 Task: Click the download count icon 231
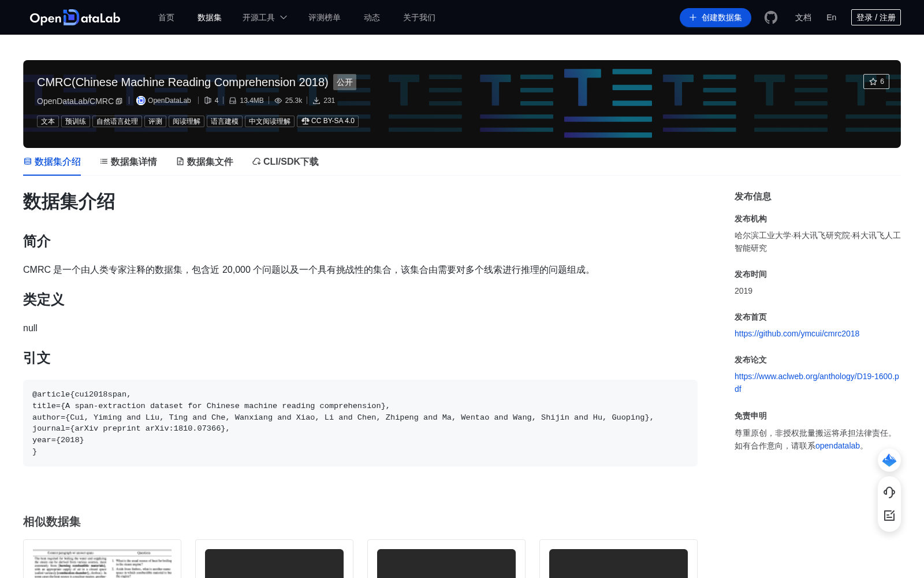pos(316,101)
